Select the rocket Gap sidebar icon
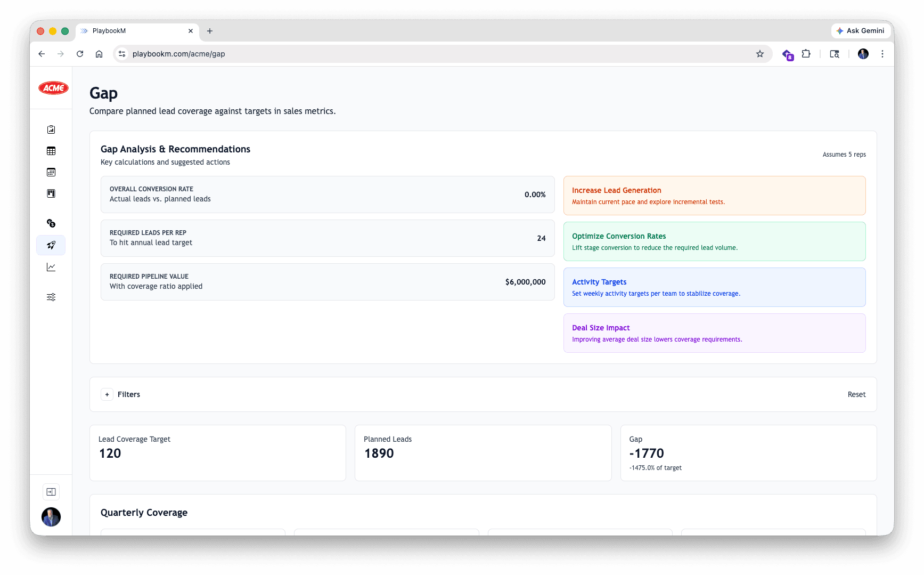 point(51,245)
